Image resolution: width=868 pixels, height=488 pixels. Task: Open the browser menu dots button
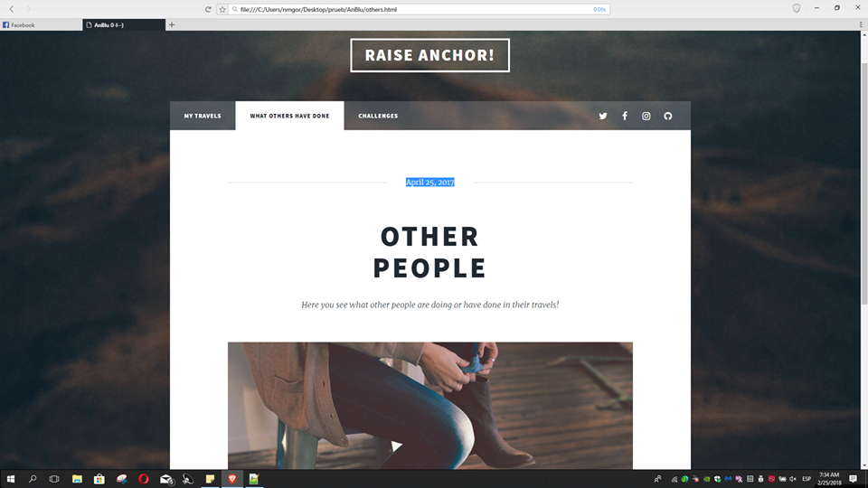[x=861, y=25]
